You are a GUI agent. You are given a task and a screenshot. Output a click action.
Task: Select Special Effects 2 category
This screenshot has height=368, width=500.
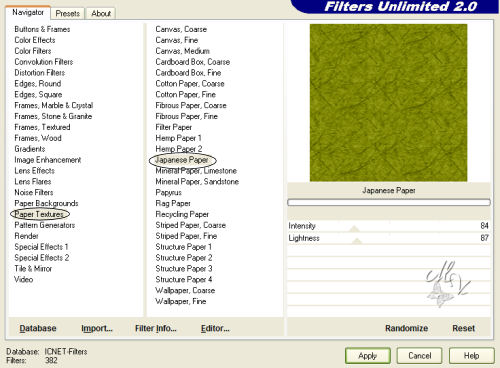pyautogui.click(x=42, y=258)
